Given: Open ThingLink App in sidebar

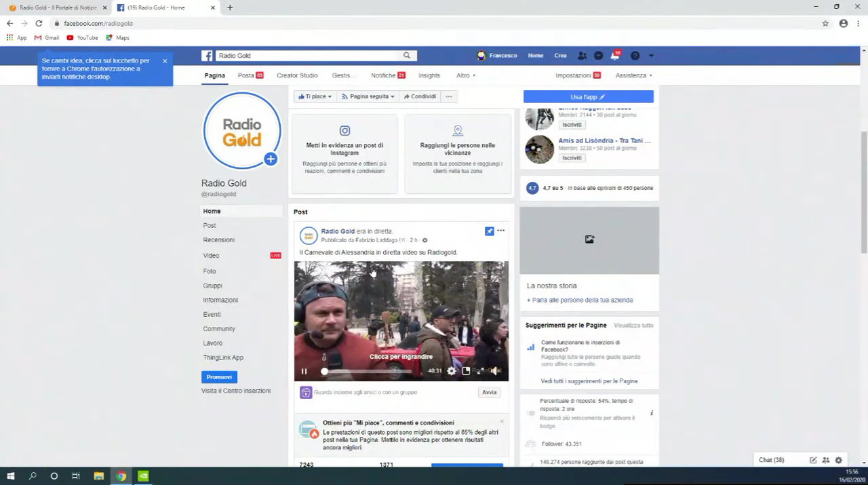Looking at the screenshot, I should pos(223,357).
